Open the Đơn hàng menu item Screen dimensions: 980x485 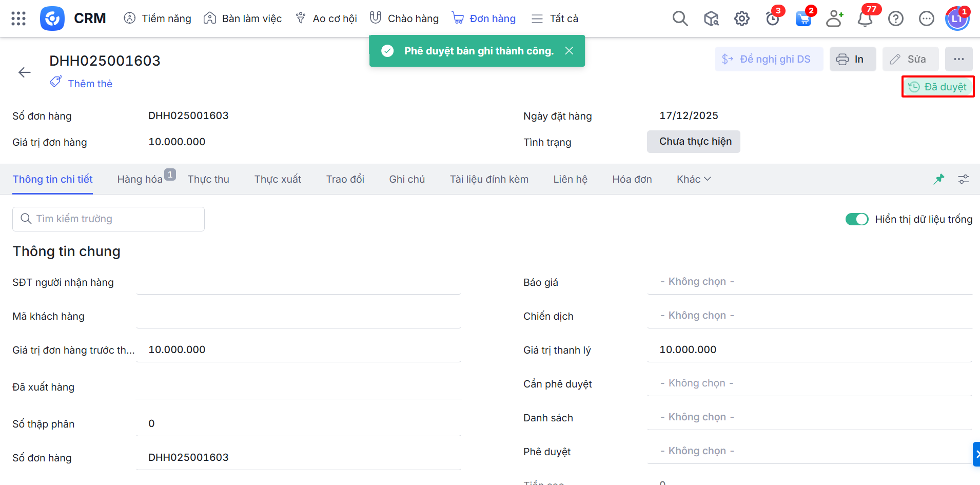coord(484,18)
